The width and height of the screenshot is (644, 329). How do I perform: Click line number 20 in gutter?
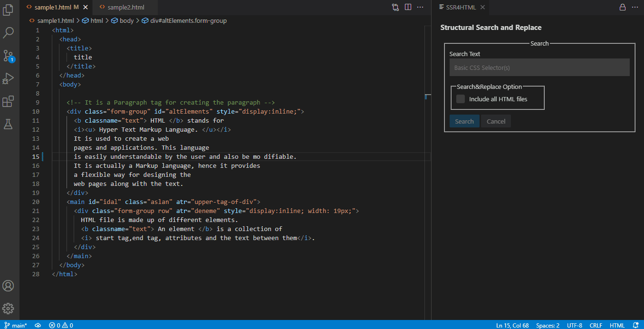(36, 202)
